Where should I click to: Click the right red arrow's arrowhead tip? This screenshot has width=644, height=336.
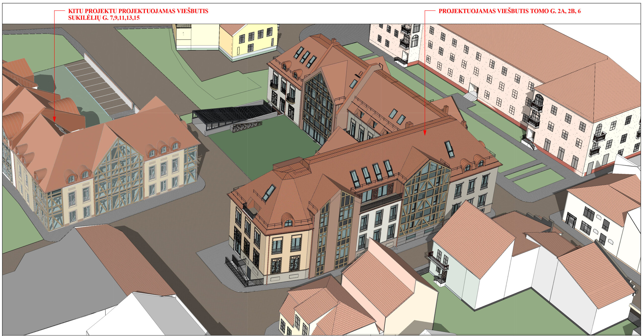tap(425, 135)
